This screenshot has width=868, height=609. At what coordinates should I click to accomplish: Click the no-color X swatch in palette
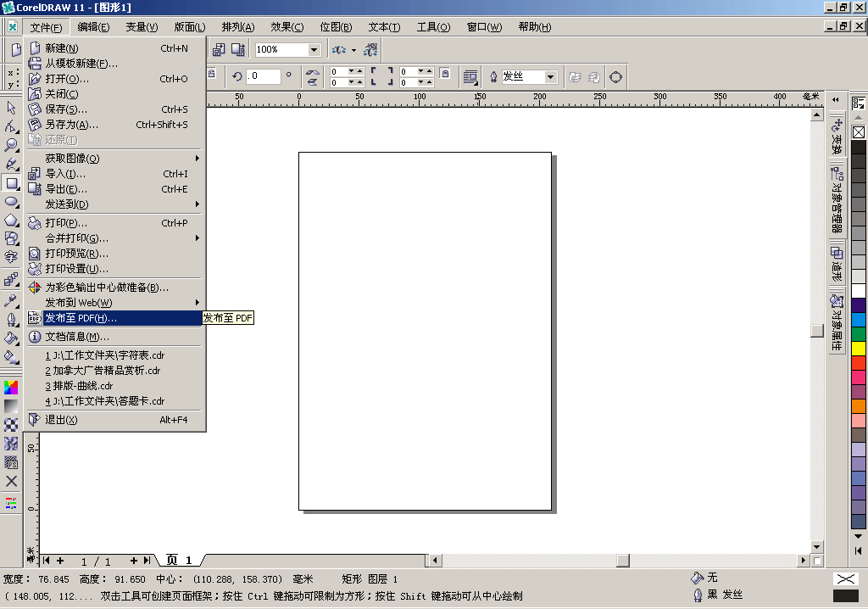click(x=859, y=132)
